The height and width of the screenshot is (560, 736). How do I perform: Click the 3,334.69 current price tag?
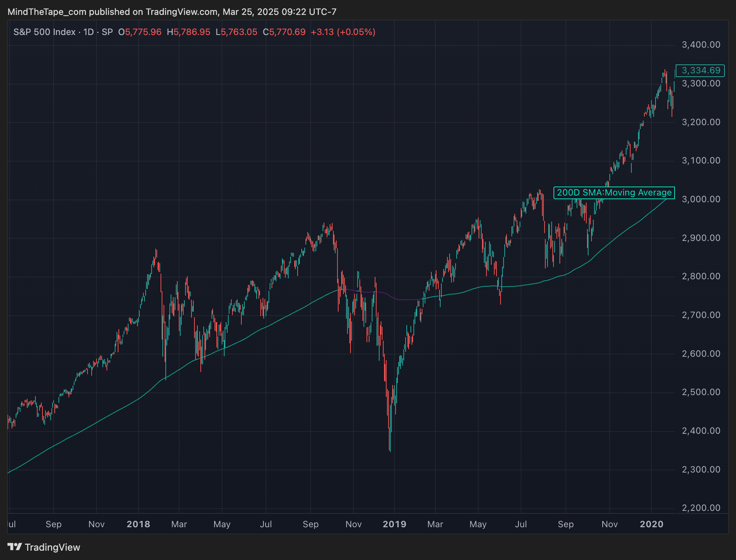[x=701, y=70]
